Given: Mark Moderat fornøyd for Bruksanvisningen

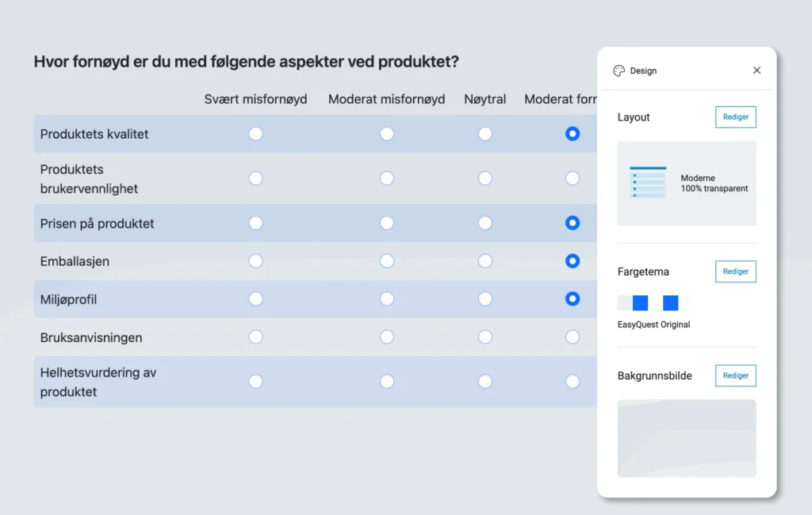Looking at the screenshot, I should tap(573, 337).
